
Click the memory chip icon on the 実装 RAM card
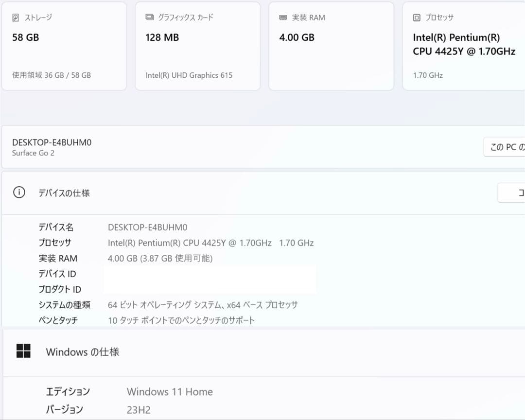click(281, 17)
